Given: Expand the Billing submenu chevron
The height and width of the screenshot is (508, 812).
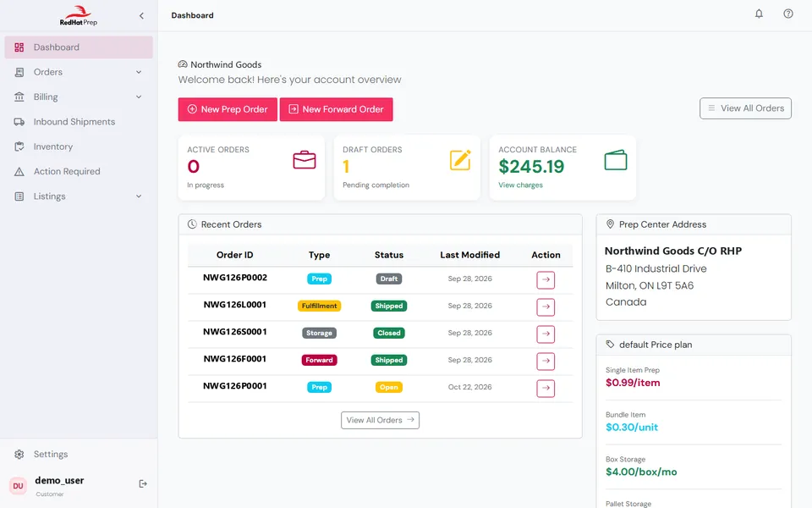Looking at the screenshot, I should (139, 97).
